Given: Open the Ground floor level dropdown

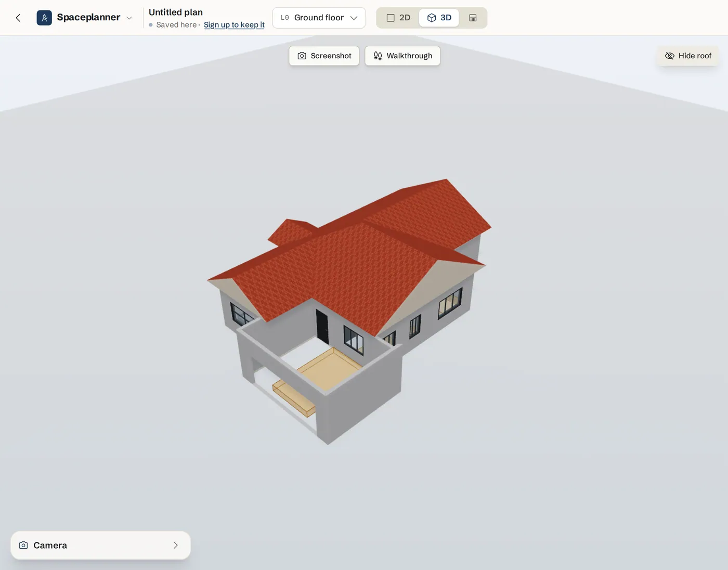Looking at the screenshot, I should tap(319, 18).
